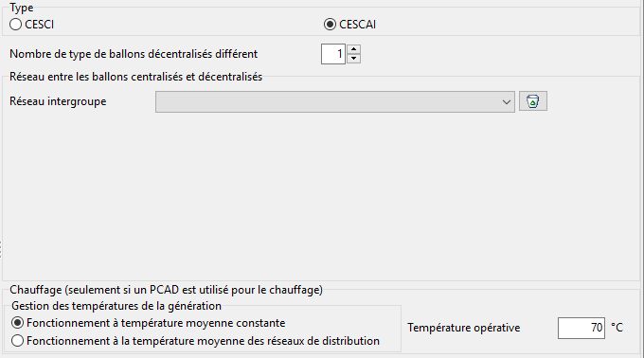The image size is (644, 358).
Task: Click the Réseau intergroupe label
Action: 58,101
